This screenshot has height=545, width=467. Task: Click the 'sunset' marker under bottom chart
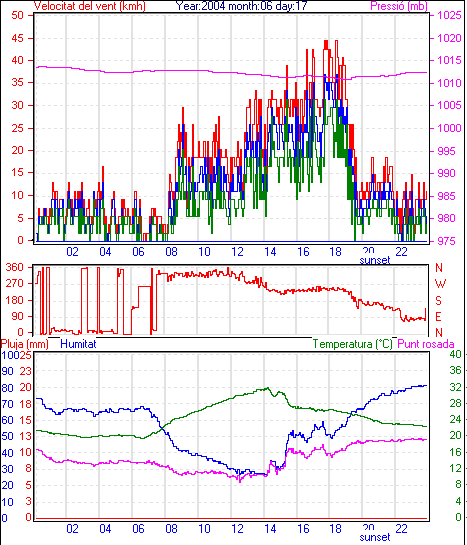(x=375, y=537)
